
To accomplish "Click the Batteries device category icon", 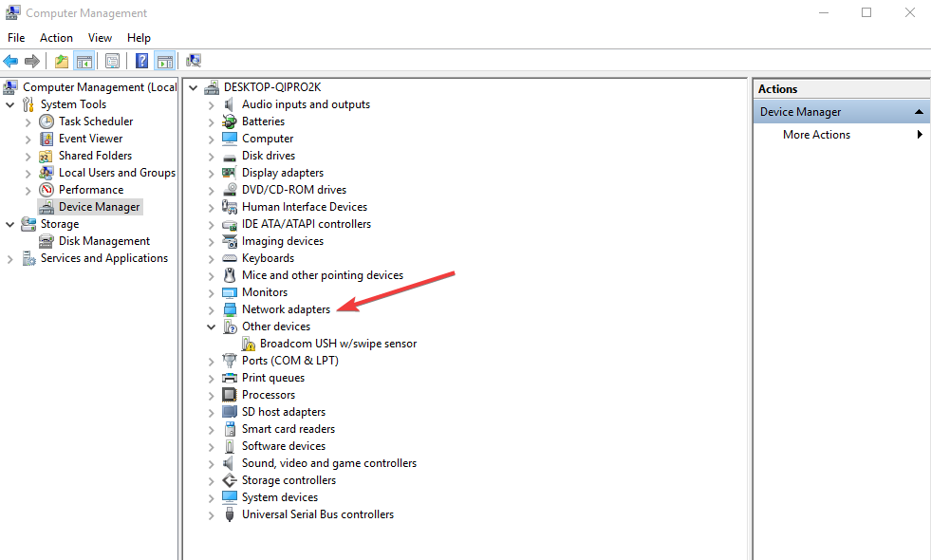I will pos(229,121).
